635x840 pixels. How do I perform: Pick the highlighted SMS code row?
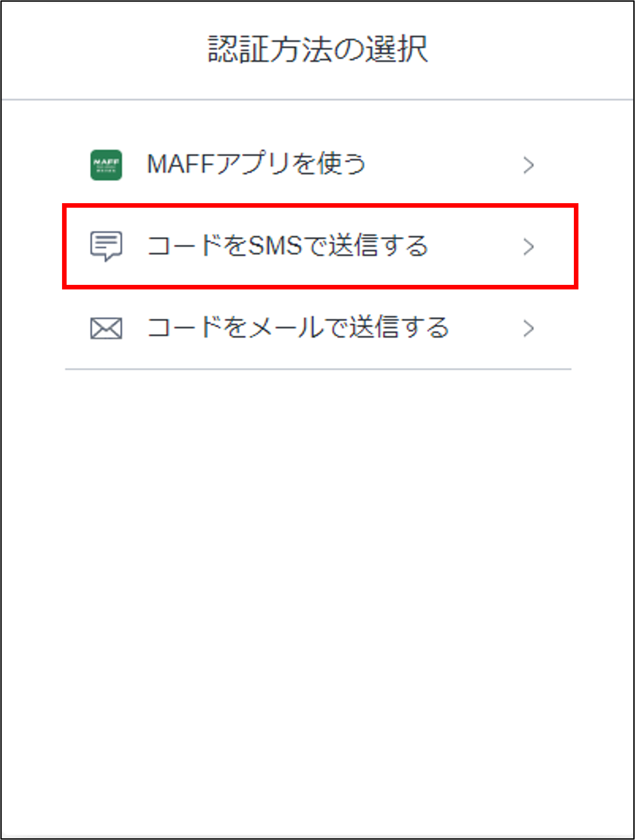tap(320, 247)
